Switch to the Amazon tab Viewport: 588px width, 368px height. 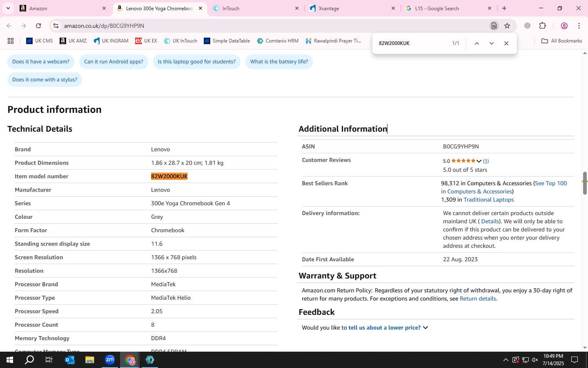[x=62, y=8]
